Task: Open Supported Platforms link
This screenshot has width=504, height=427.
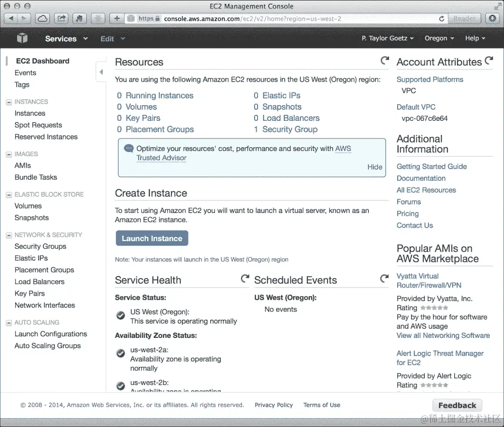Action: pyautogui.click(x=430, y=80)
